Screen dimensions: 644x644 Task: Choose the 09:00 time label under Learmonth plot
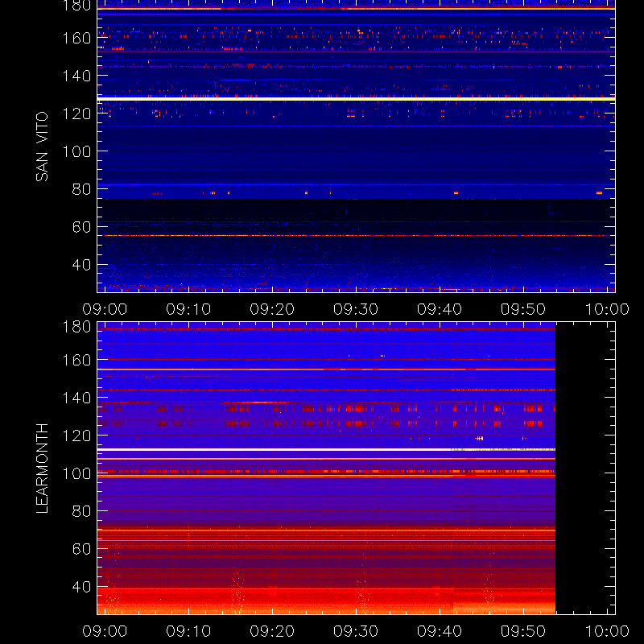click(x=105, y=631)
